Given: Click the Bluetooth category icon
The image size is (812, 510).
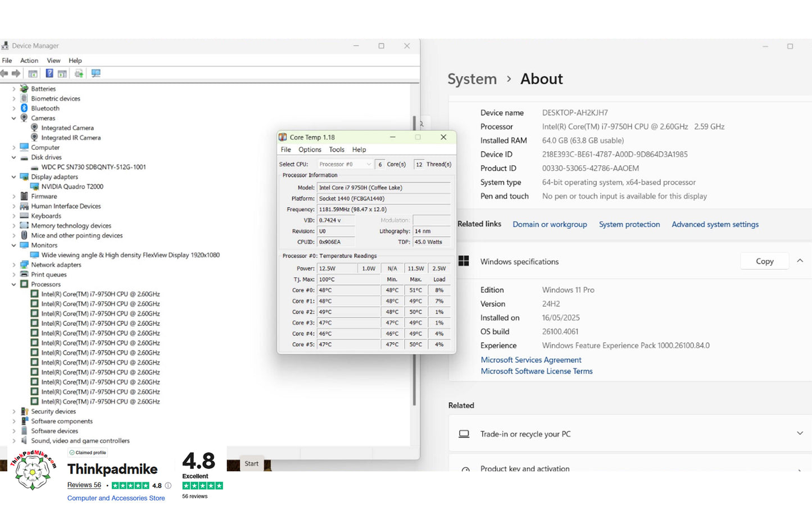Looking at the screenshot, I should [x=24, y=108].
